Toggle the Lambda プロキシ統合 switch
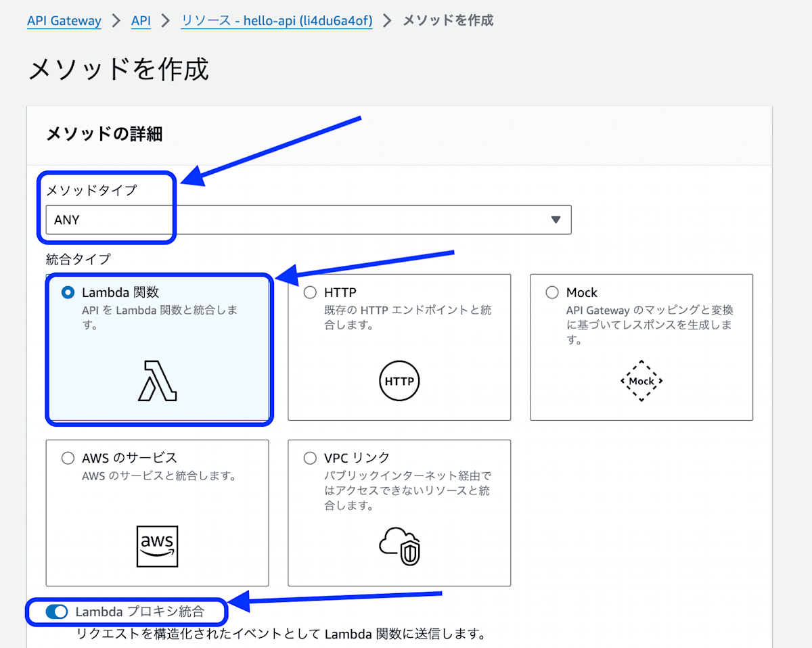The height and width of the screenshot is (648, 812). point(57,611)
